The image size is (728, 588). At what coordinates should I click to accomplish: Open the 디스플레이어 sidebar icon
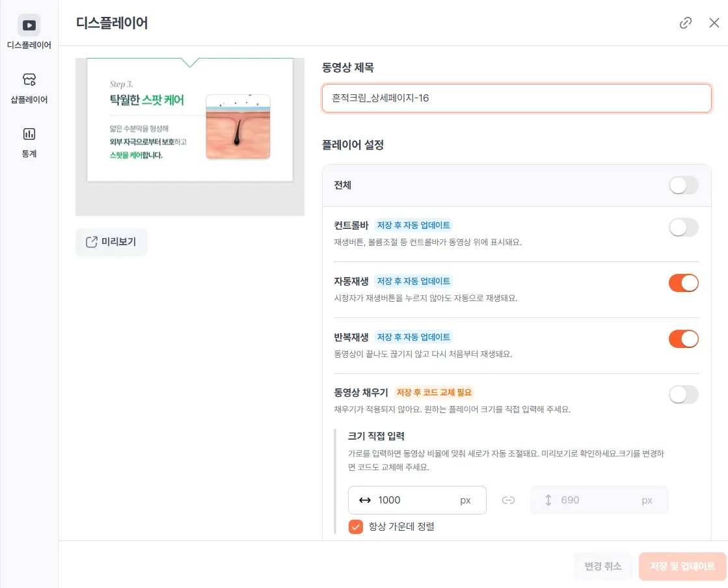[29, 26]
